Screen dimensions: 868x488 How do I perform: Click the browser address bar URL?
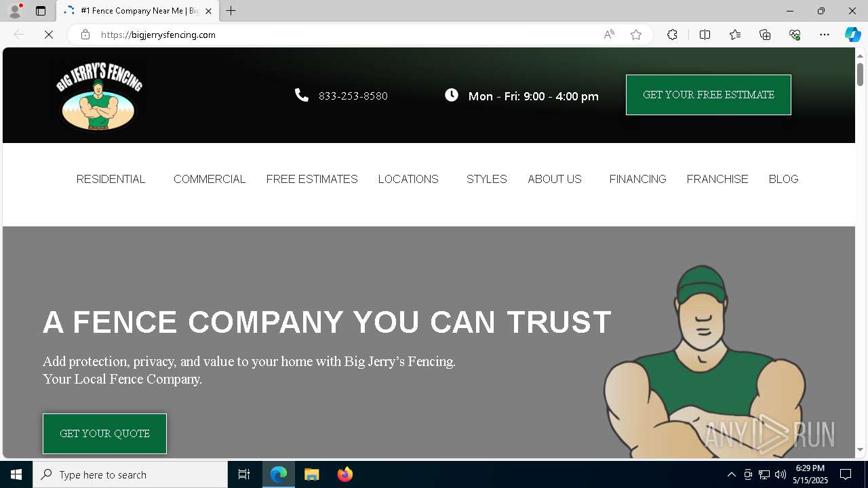[x=158, y=35]
